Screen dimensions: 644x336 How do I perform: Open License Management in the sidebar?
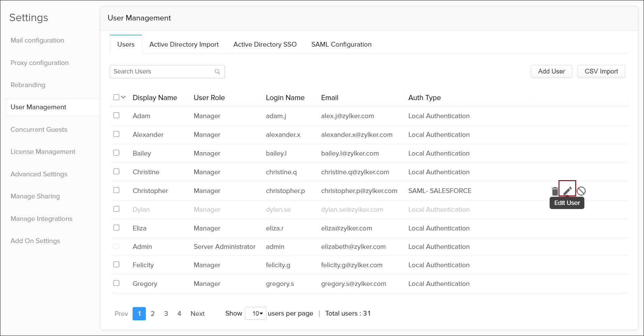[x=43, y=152]
